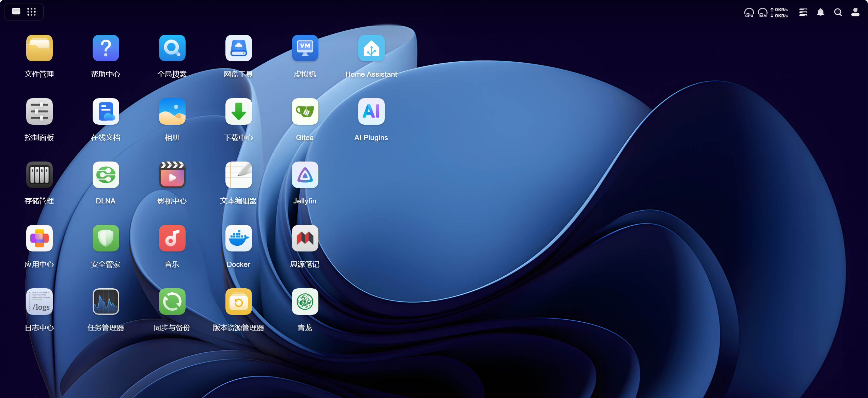Image resolution: width=868 pixels, height=398 pixels.
Task: Open the 文本编辑器 text editor
Action: coord(238,175)
